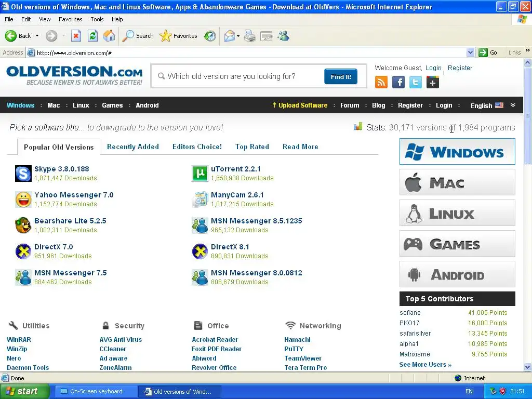Click the Google plus share icon

coord(433,82)
